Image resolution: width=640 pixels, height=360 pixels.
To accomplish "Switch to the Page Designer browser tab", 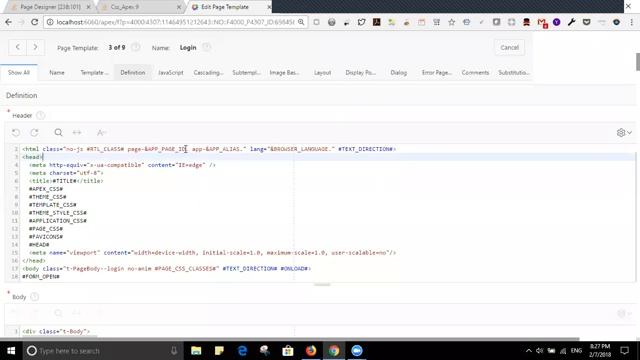I will click(x=50, y=7).
